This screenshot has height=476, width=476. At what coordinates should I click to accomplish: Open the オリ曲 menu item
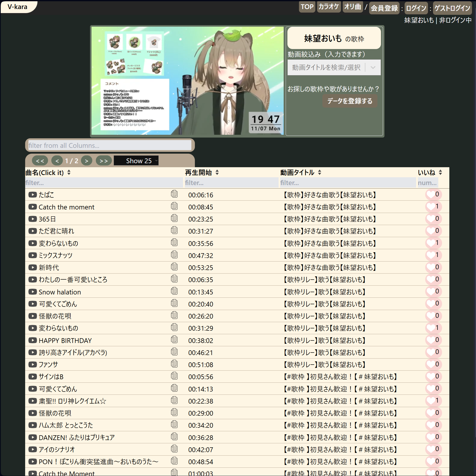(353, 7)
